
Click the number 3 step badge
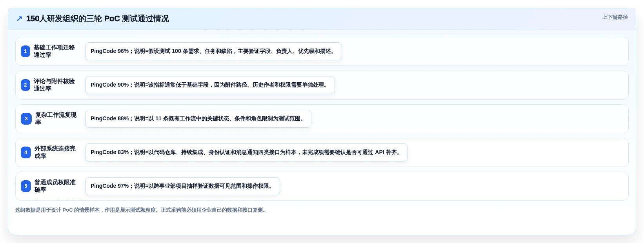(26, 119)
